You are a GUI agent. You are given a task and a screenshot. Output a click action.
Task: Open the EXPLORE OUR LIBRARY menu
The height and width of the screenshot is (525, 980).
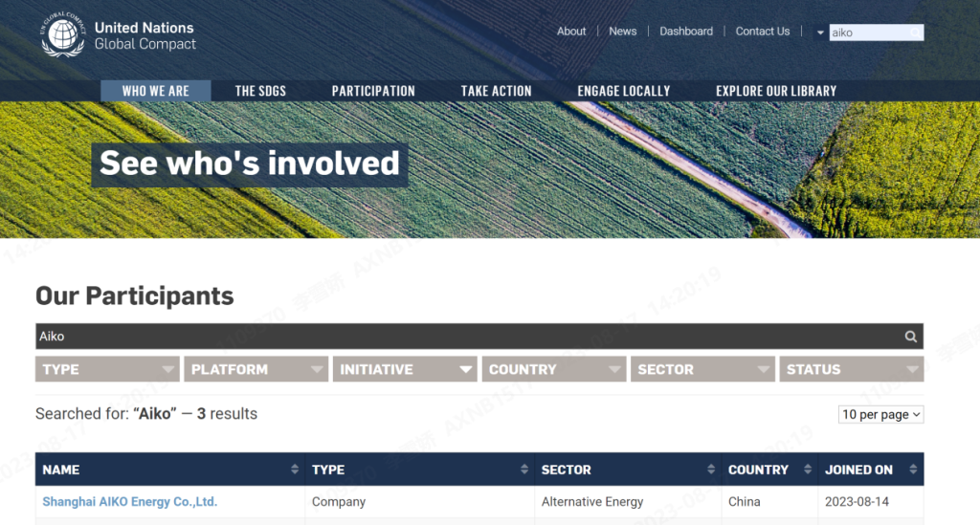tap(776, 91)
